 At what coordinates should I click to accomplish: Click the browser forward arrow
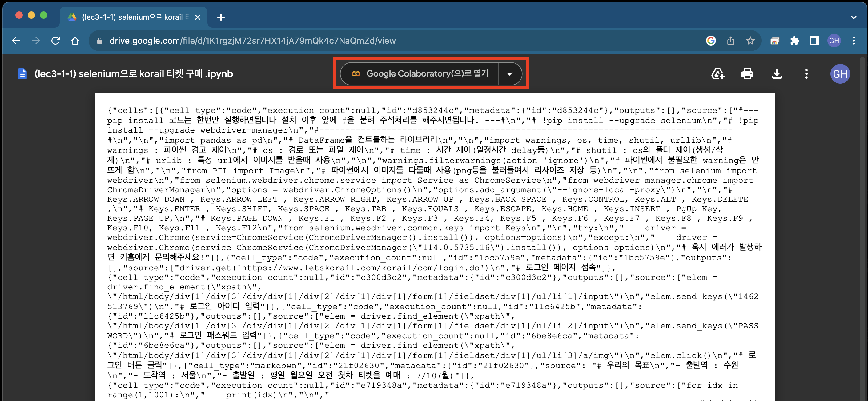[36, 41]
